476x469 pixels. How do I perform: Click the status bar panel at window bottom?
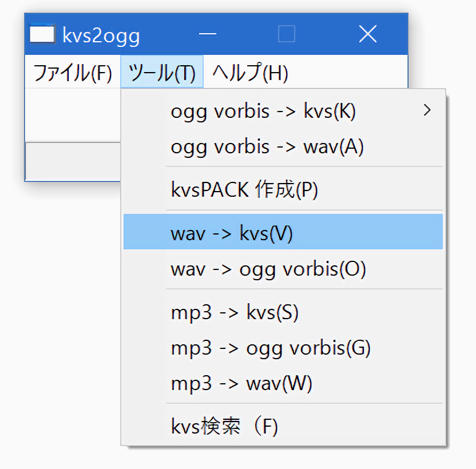pos(72,161)
